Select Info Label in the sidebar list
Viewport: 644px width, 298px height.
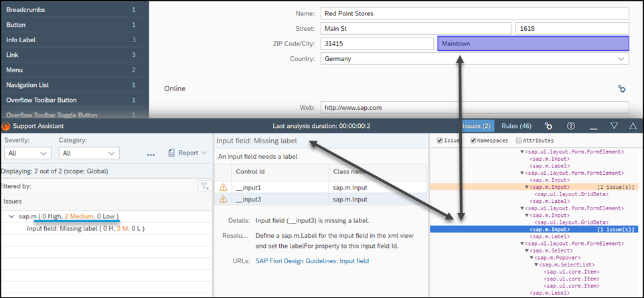pos(71,40)
